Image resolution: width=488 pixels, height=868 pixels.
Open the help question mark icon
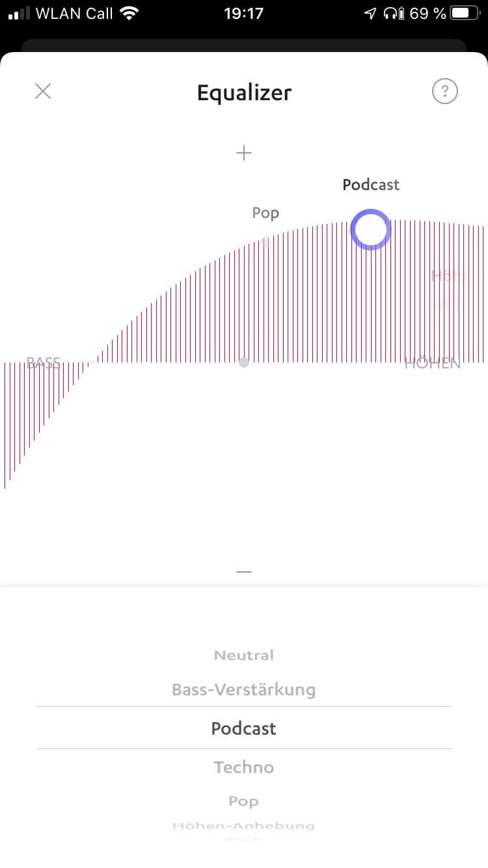[445, 91]
